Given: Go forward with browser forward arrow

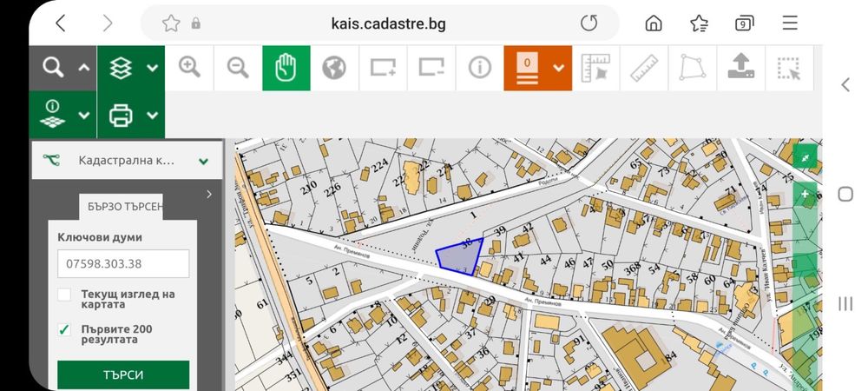Looking at the screenshot, I should click(108, 23).
